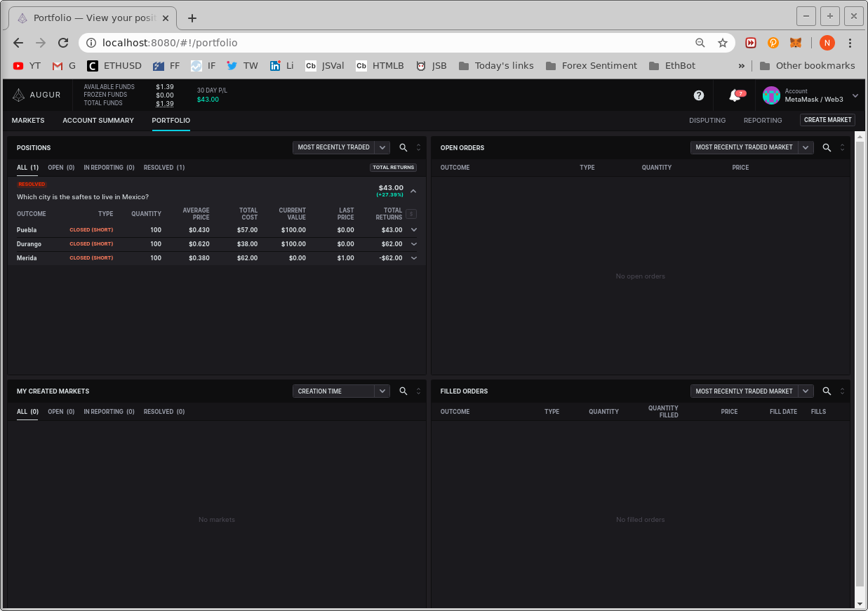Click the account avatar thumbnail

(x=770, y=95)
